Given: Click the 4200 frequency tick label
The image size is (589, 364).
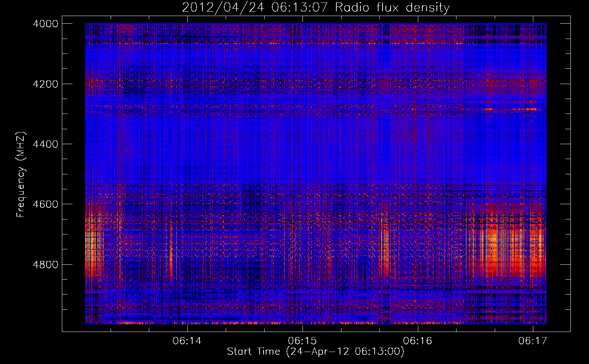Looking at the screenshot, I should tap(46, 84).
